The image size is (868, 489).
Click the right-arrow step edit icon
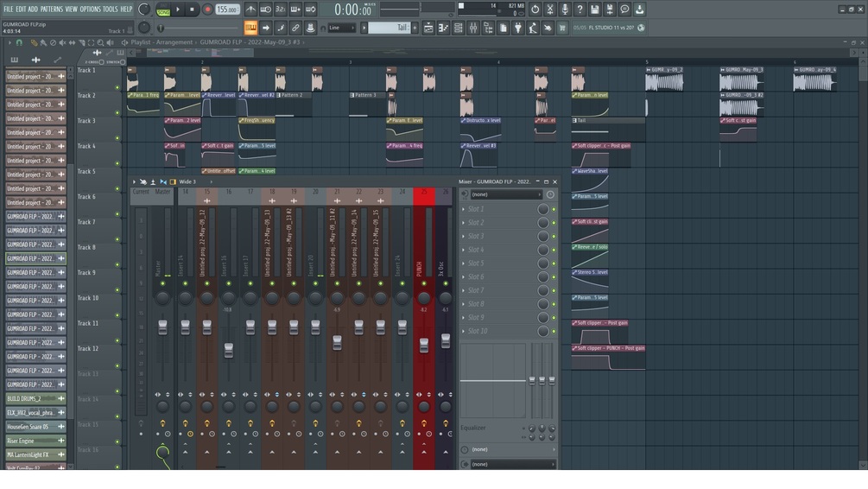[266, 28]
